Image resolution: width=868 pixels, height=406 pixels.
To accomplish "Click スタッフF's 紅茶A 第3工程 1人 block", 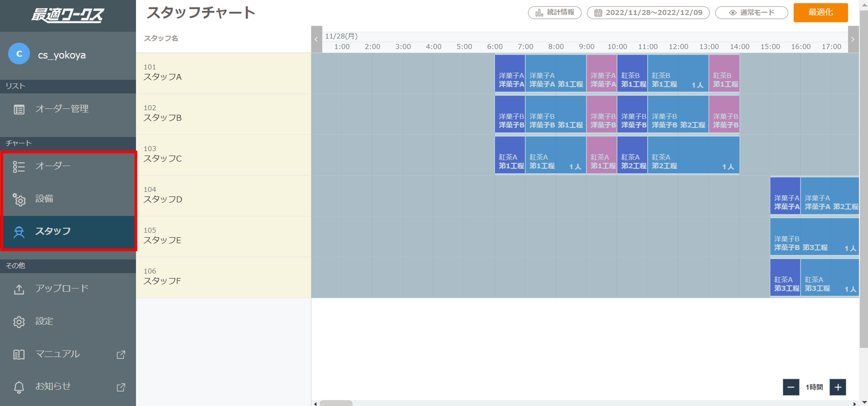I will [830, 277].
